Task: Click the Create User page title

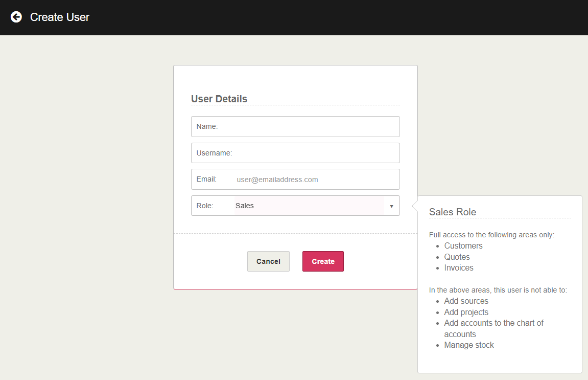Action: tap(60, 17)
